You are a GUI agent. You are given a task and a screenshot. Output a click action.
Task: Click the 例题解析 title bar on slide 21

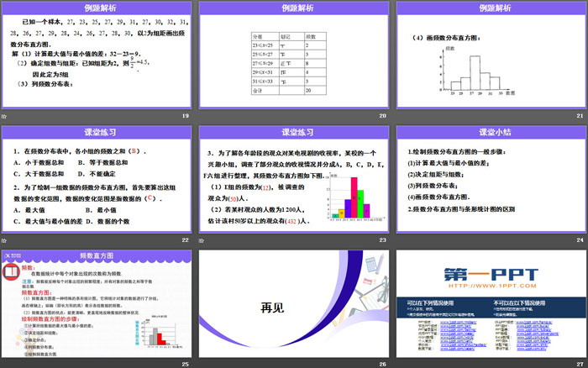(489, 8)
